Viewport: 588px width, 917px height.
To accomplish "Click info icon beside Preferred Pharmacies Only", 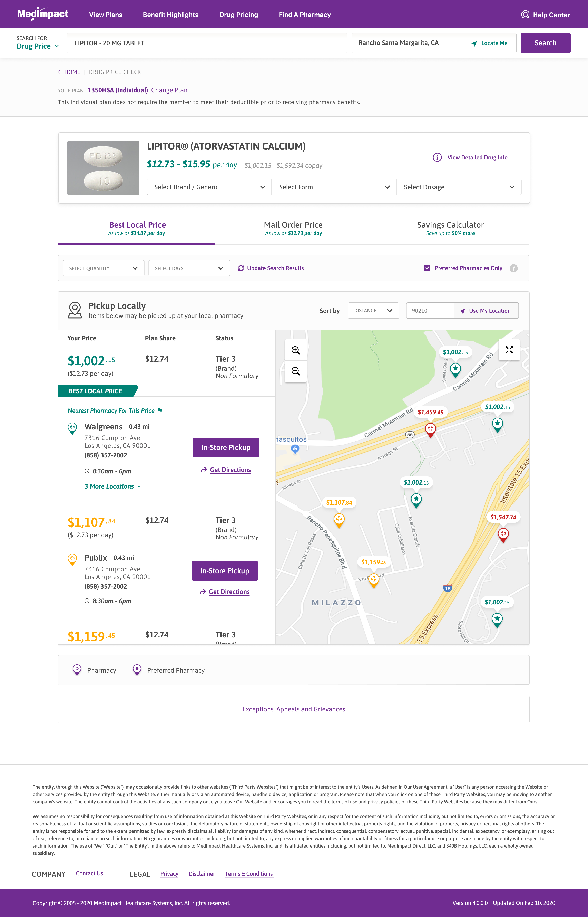I will 513,268.
